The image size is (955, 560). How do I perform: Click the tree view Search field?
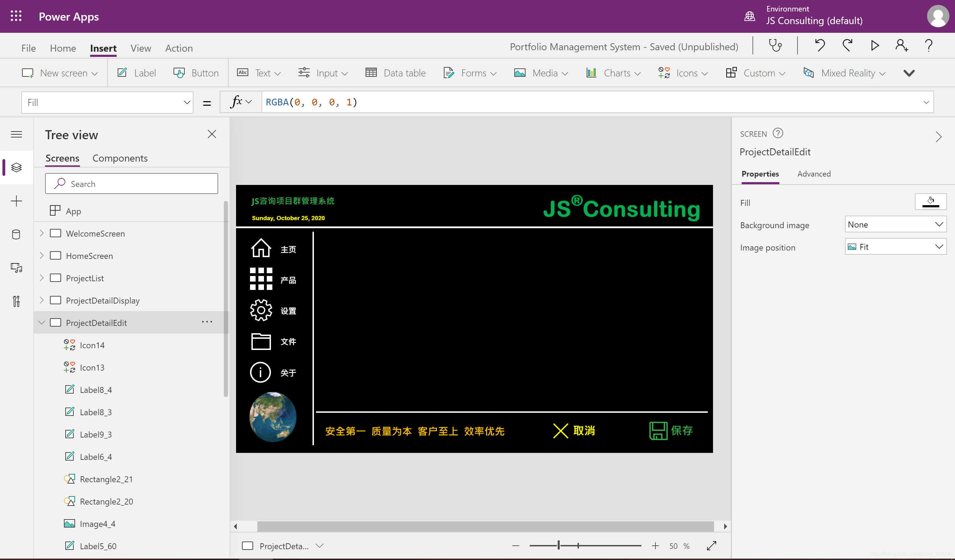coord(131,184)
